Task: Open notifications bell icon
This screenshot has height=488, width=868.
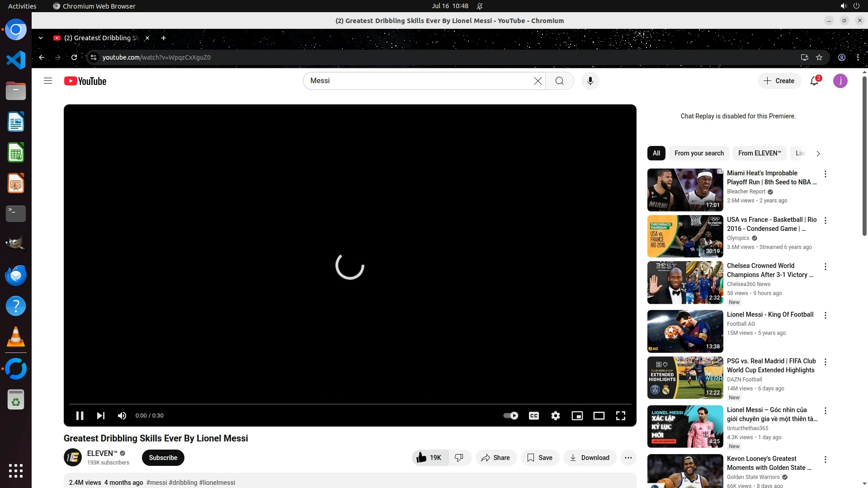Action: [814, 81]
